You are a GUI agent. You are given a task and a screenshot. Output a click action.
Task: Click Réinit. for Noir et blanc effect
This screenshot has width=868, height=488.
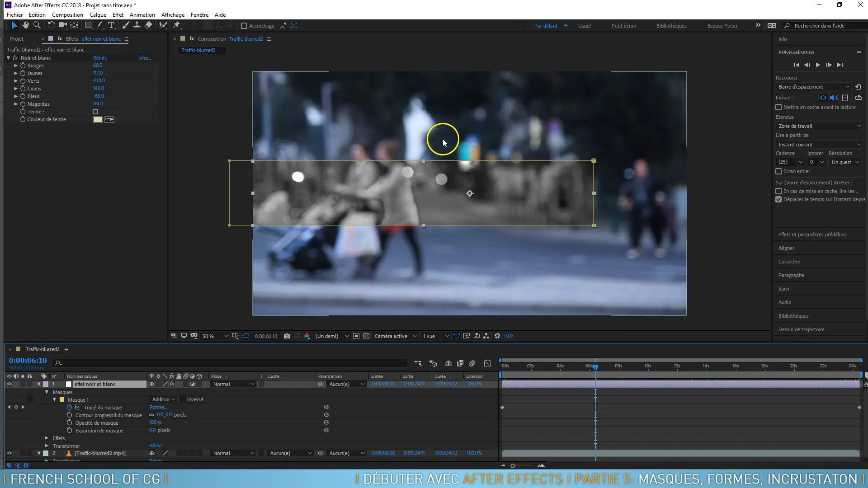point(100,58)
